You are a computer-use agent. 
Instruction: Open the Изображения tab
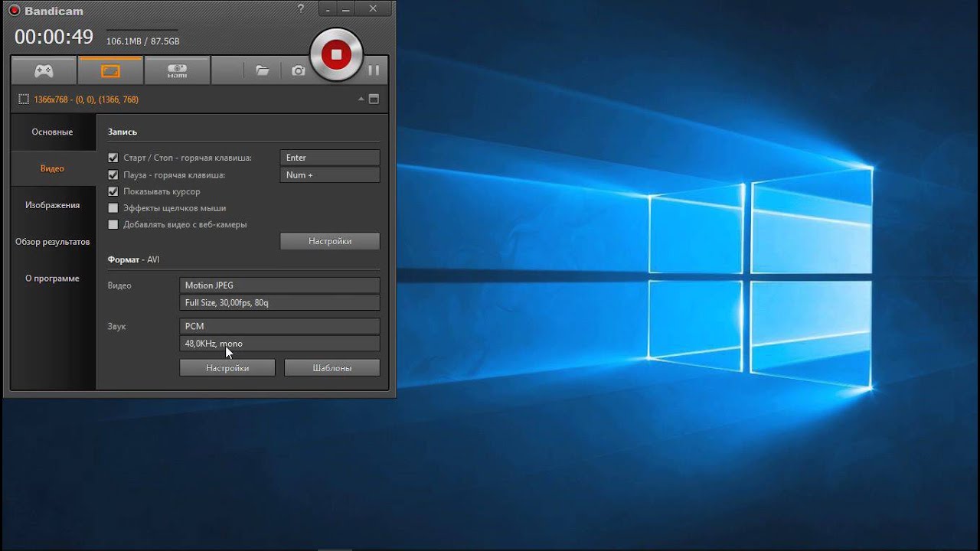(53, 205)
